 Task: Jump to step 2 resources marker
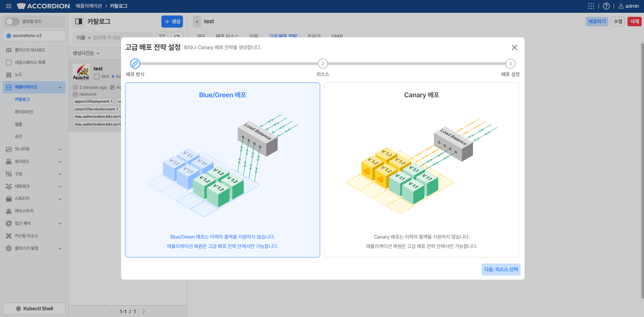(323, 64)
